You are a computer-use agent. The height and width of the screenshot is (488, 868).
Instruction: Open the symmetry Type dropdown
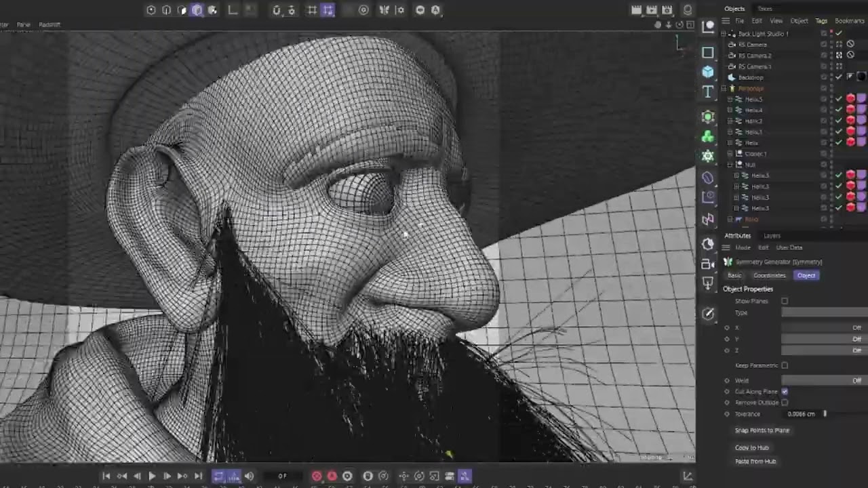[x=825, y=312]
